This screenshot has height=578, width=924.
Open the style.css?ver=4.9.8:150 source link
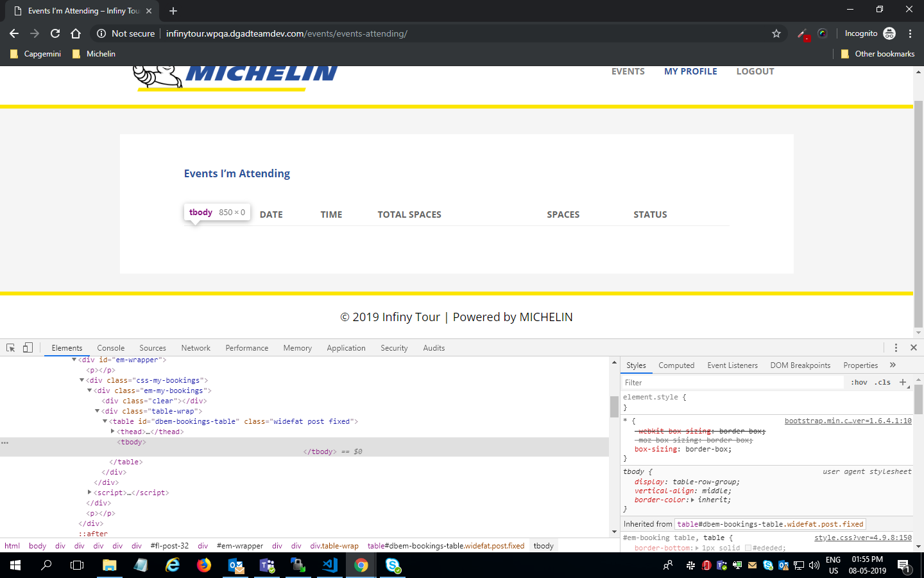pos(863,538)
